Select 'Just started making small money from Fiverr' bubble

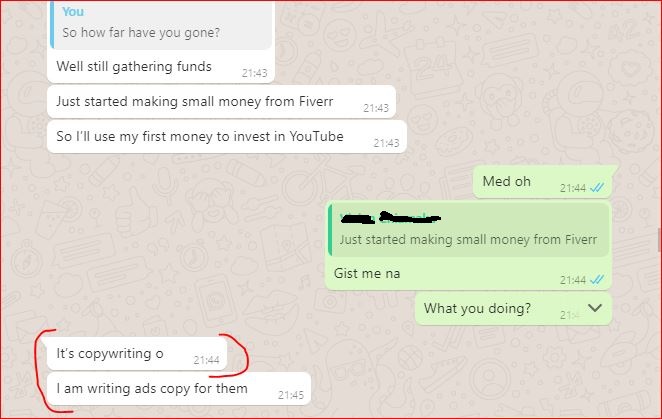pyautogui.click(x=222, y=102)
